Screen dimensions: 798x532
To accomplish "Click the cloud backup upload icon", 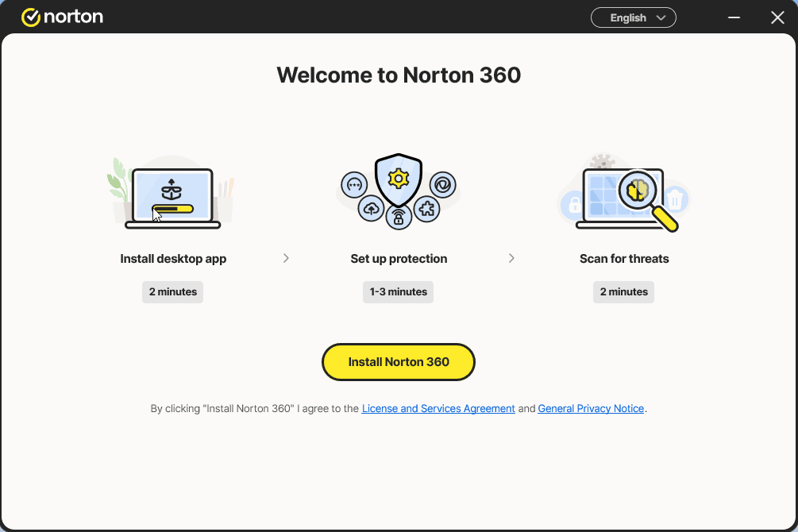I will (x=372, y=209).
